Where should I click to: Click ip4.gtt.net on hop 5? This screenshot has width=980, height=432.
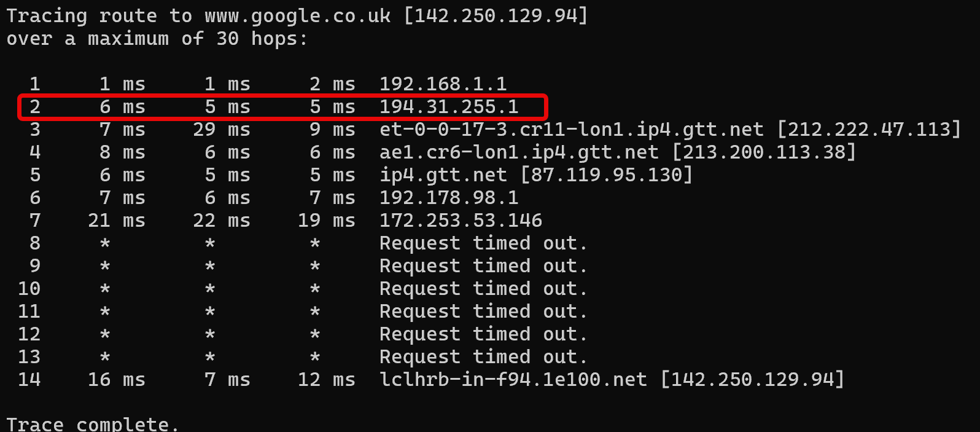click(x=443, y=175)
